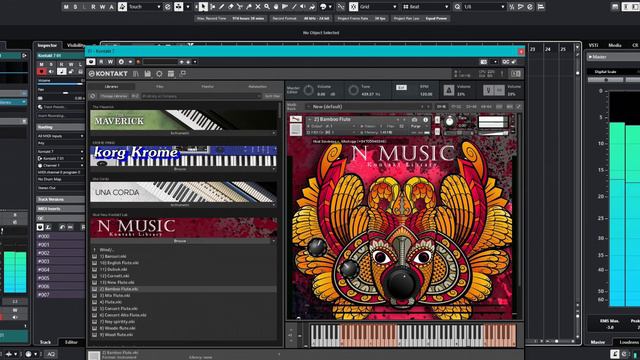Toggle global Read R automation button
Image resolution: width=640 pixels, height=360 pixels.
click(93, 7)
